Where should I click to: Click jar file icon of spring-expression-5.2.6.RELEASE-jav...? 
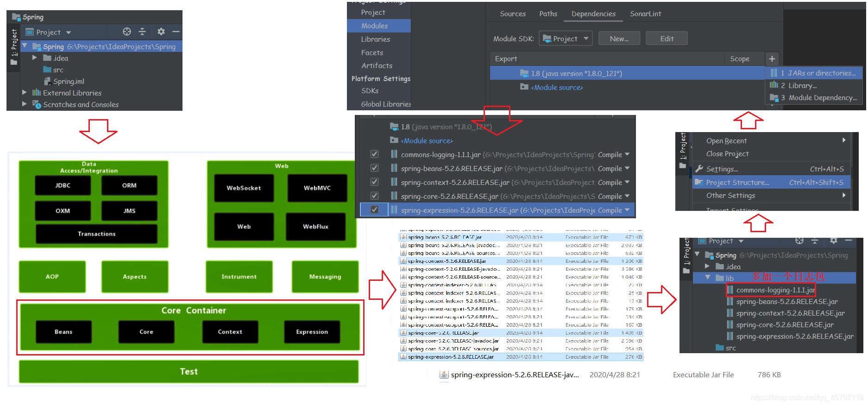[444, 374]
